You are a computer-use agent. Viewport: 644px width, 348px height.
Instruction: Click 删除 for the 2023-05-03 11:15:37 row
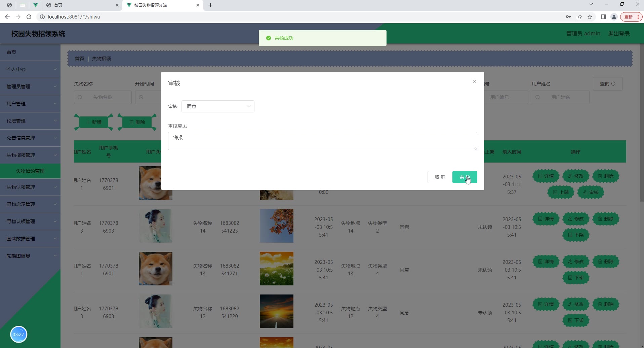606,176
